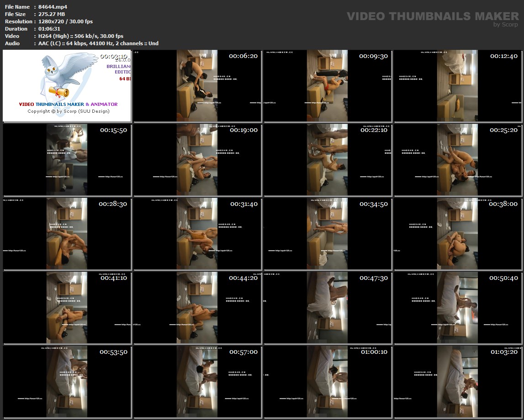Image resolution: width=524 pixels, height=420 pixels.
Task: Click the resolution value 1280x720 / 30.00 fps
Action: pyautogui.click(x=65, y=21)
